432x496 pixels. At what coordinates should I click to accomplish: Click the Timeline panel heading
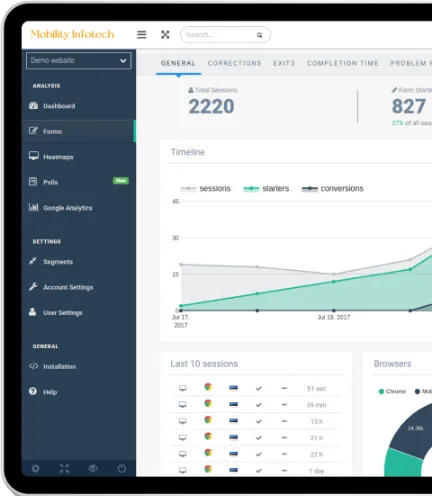188,152
